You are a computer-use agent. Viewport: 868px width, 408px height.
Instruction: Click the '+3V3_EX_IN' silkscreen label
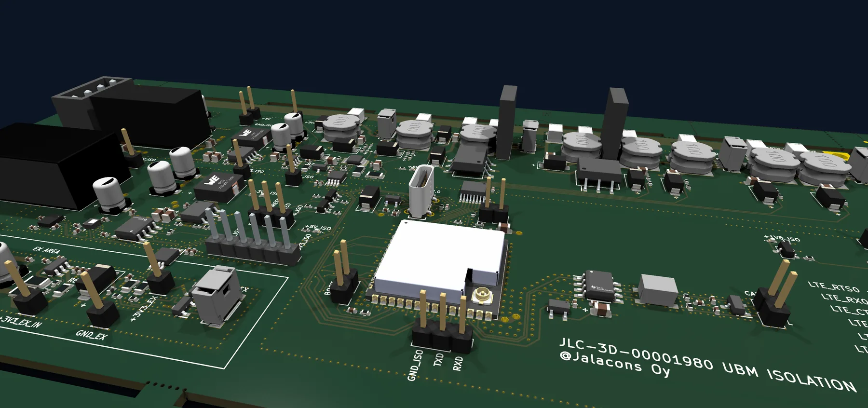20,321
